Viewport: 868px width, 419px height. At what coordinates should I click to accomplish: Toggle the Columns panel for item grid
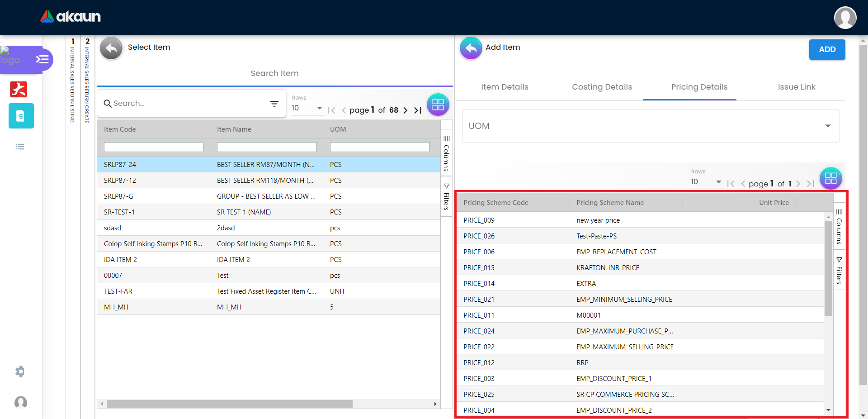click(446, 153)
